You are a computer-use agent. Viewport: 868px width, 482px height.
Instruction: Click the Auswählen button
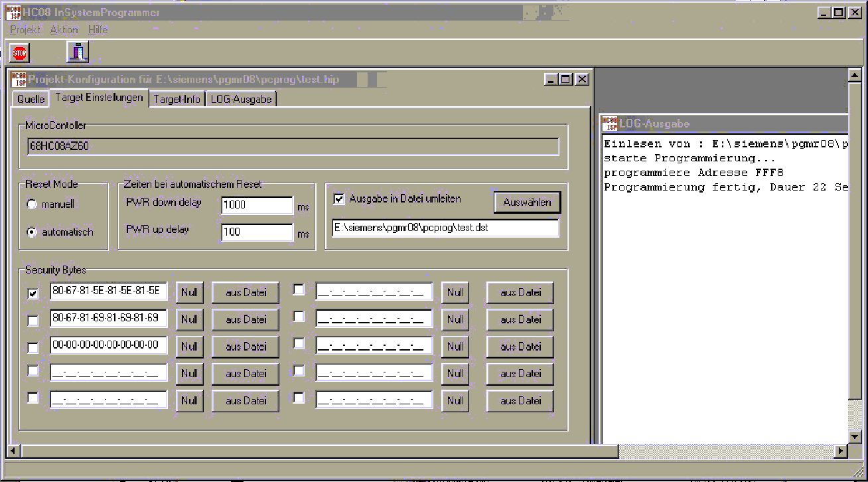click(527, 202)
